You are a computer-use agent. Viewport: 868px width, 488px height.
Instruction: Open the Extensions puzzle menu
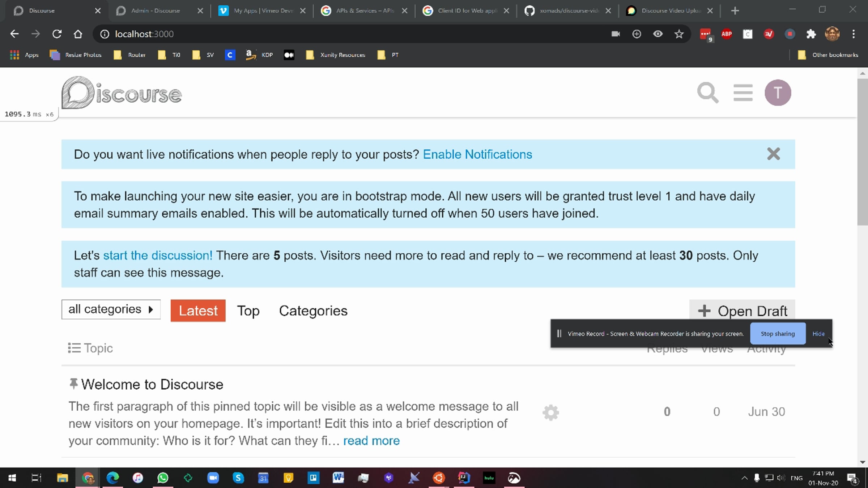(x=811, y=34)
